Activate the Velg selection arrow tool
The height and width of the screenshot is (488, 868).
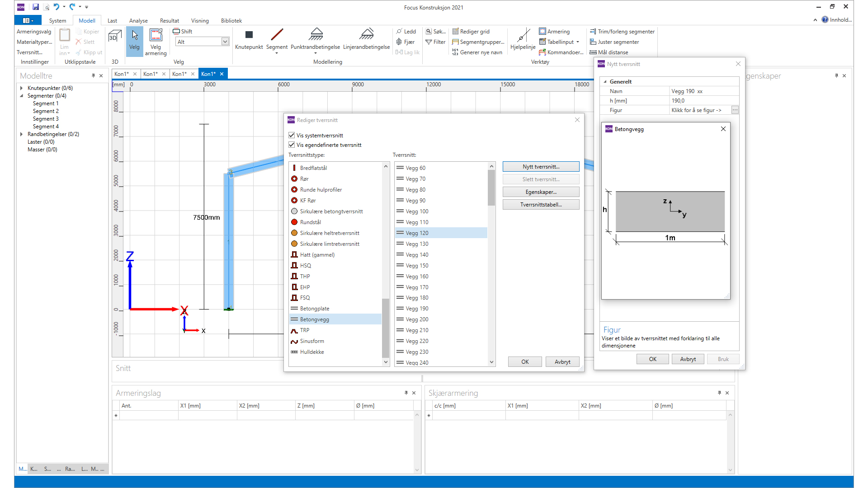pos(134,41)
